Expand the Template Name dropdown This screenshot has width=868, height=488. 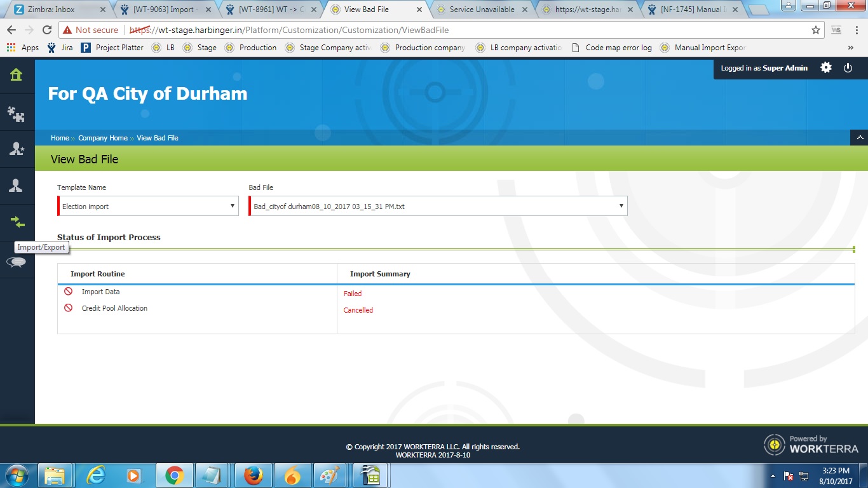148,206
